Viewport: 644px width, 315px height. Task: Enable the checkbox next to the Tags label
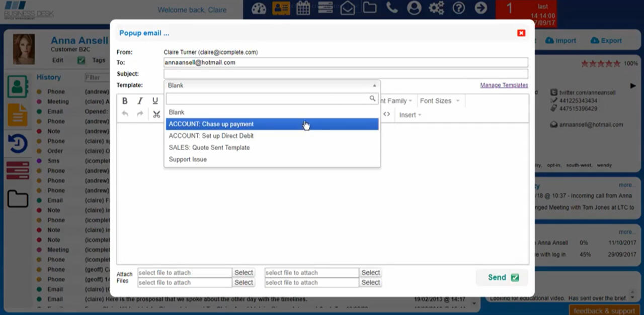80,60
